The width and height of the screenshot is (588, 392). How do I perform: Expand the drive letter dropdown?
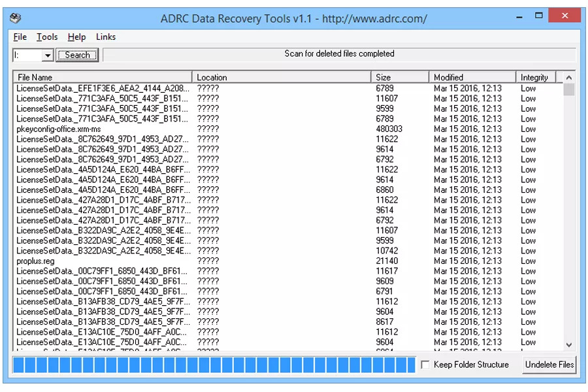48,56
